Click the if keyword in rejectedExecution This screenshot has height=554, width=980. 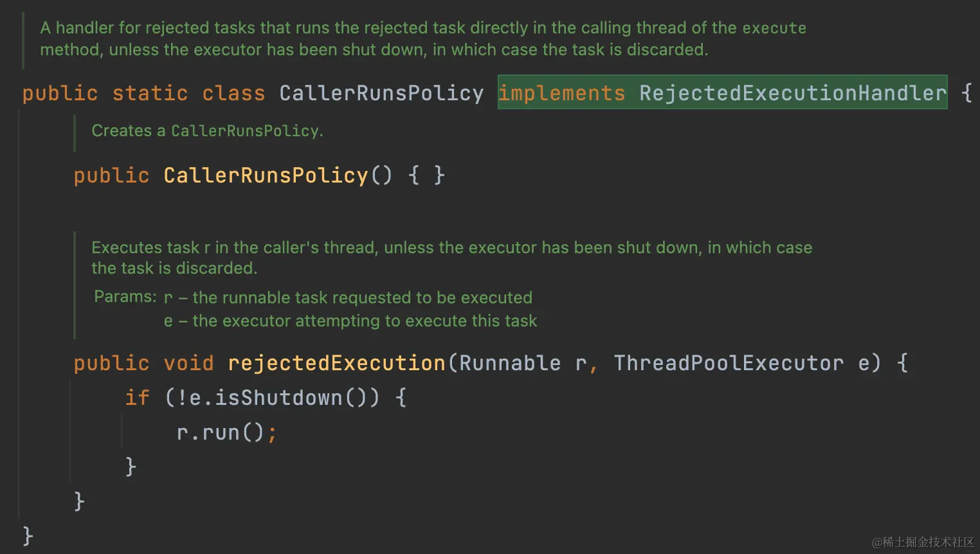(137, 398)
